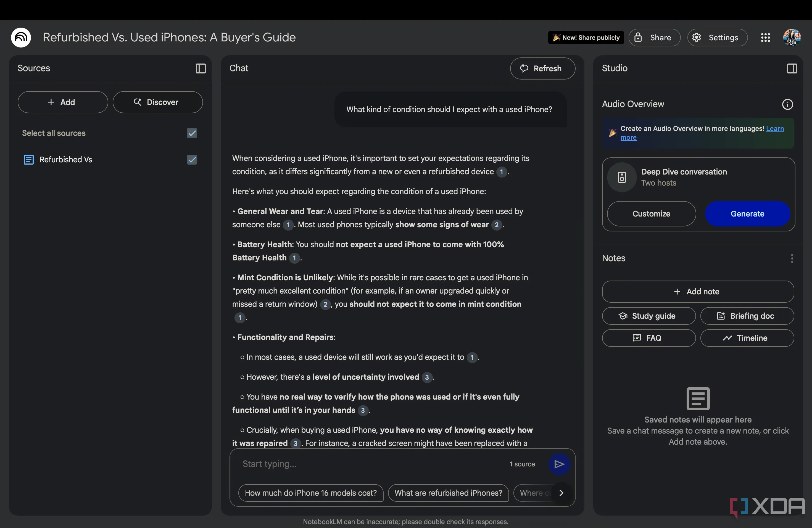Open the Learn more link
This screenshot has width=812, height=528.
[x=775, y=129]
